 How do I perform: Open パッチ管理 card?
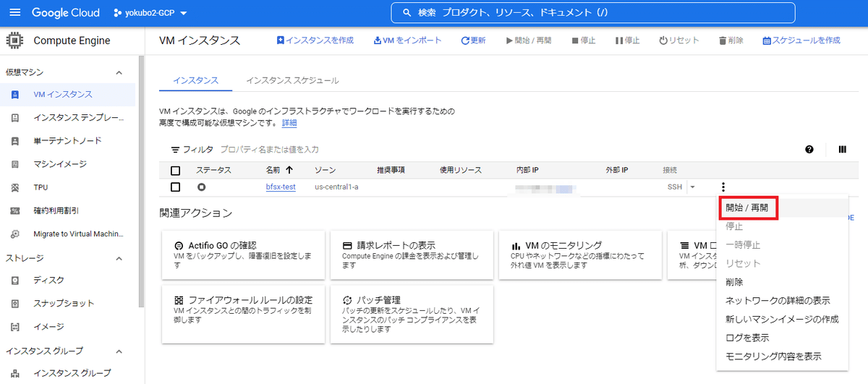pyautogui.click(x=412, y=314)
